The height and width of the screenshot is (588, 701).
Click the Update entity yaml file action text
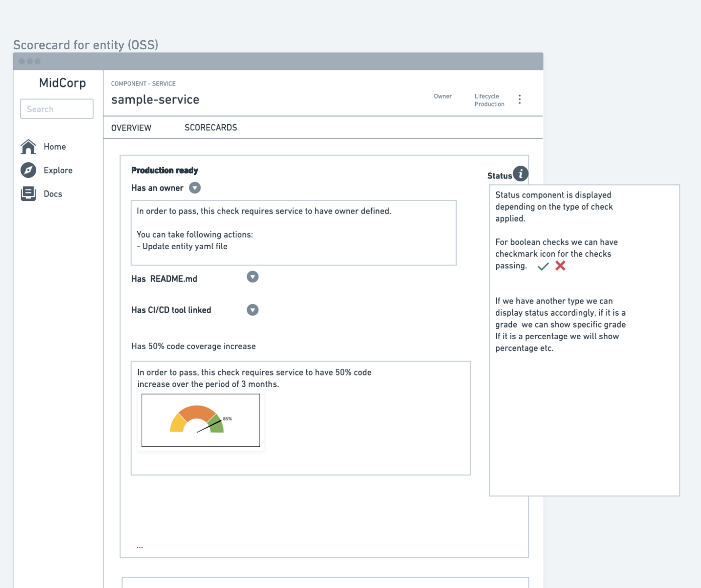click(185, 246)
